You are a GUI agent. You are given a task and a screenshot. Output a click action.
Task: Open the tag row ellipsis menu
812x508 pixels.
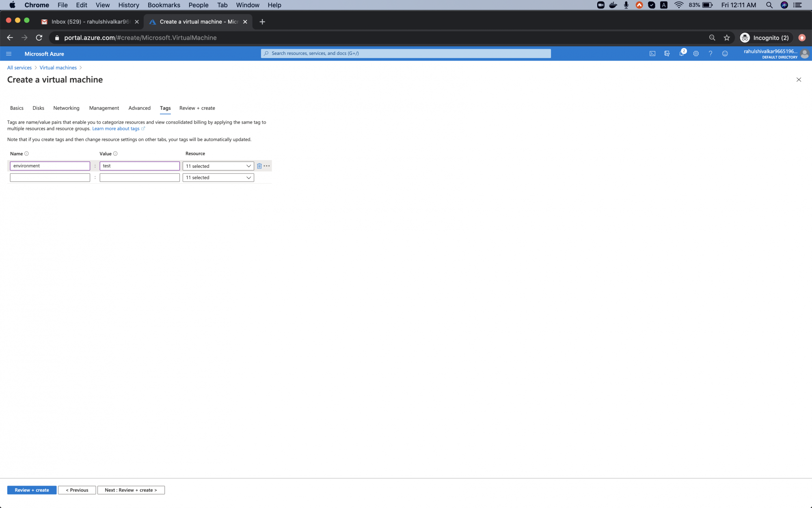click(266, 166)
